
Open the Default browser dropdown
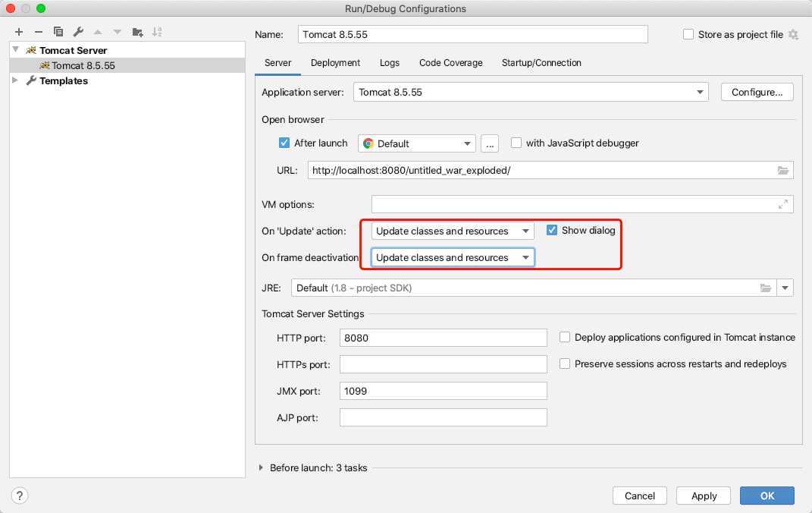(416, 143)
